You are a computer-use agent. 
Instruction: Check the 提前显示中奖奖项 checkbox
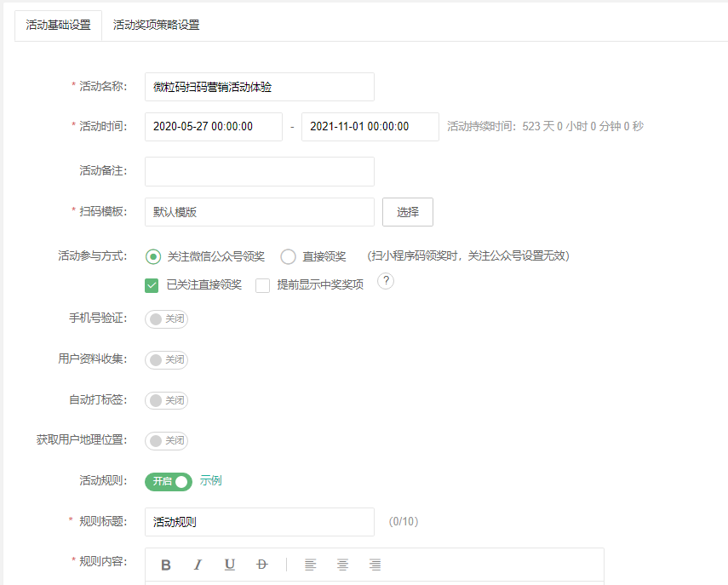coord(262,285)
